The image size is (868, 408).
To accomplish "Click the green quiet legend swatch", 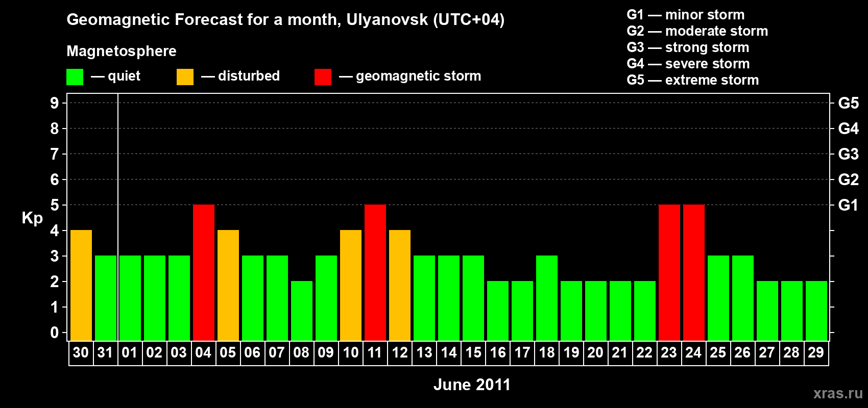I will 75,77.
